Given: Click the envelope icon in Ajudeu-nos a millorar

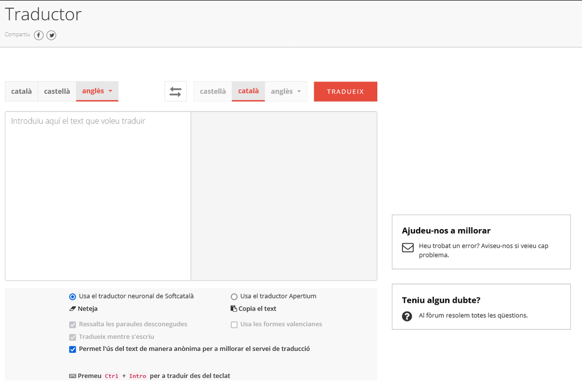Looking at the screenshot, I should [x=408, y=248].
